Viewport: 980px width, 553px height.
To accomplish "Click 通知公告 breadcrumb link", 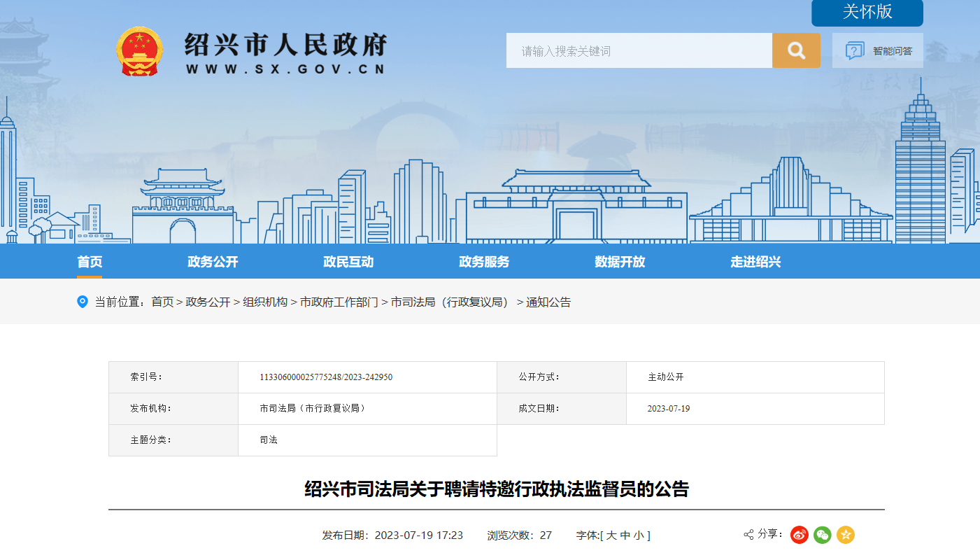I will 548,302.
